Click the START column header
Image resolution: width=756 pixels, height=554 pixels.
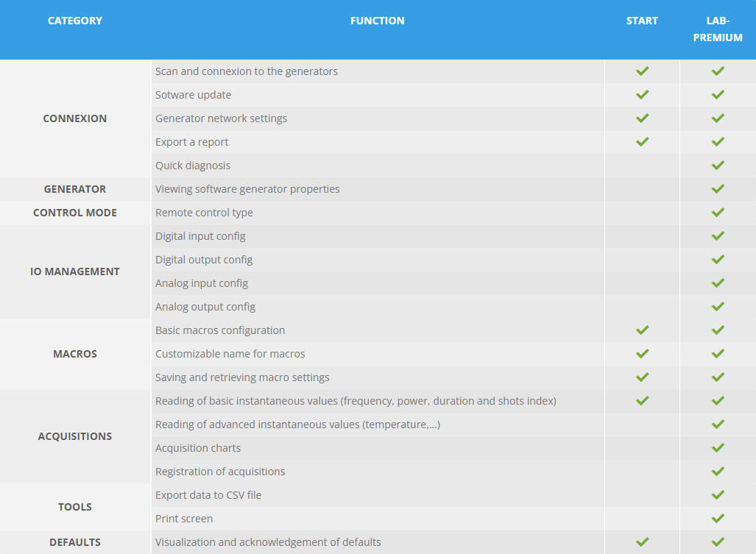[x=642, y=21]
